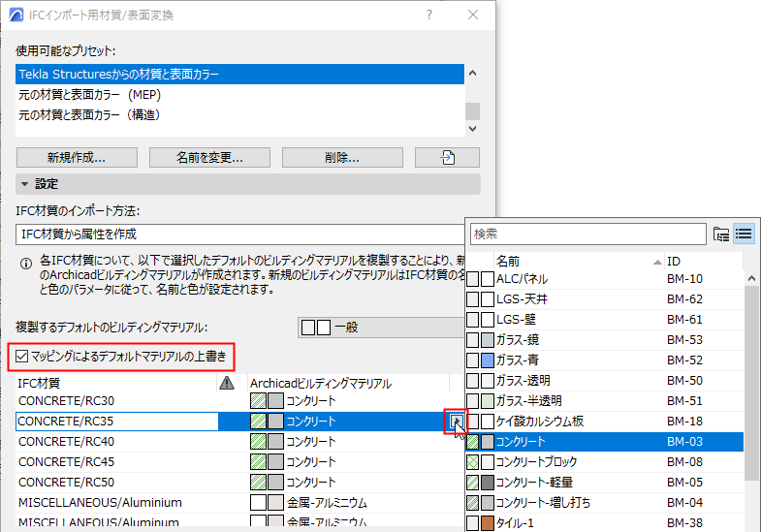Click preset list scroll down arrow
The height and width of the screenshot is (532, 761).
(472, 129)
